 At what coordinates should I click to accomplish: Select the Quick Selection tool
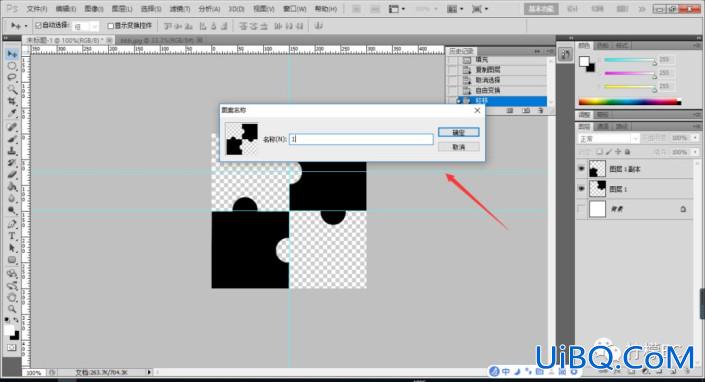[x=12, y=90]
